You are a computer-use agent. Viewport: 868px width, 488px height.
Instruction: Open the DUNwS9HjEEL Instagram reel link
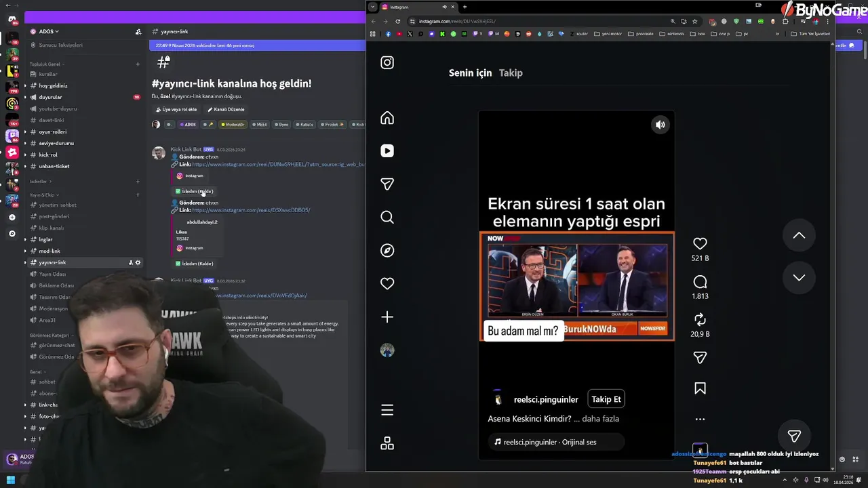point(278,165)
